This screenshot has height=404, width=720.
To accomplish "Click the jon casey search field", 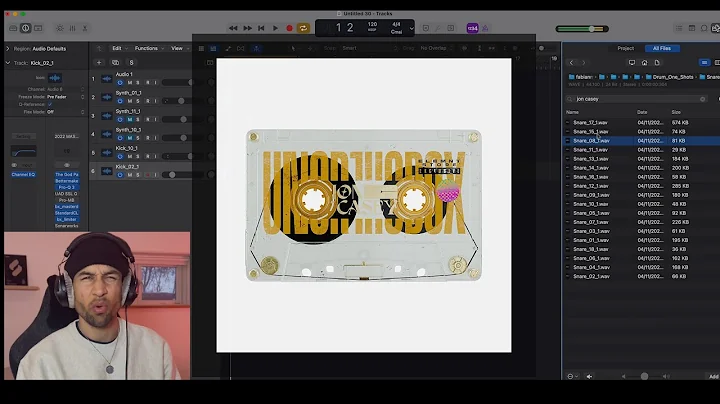I will [x=636, y=99].
